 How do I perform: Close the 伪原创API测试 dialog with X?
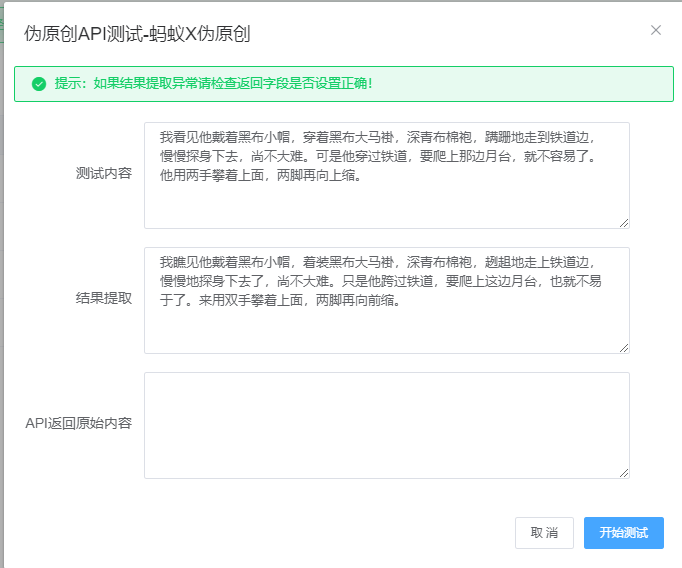pos(656,30)
